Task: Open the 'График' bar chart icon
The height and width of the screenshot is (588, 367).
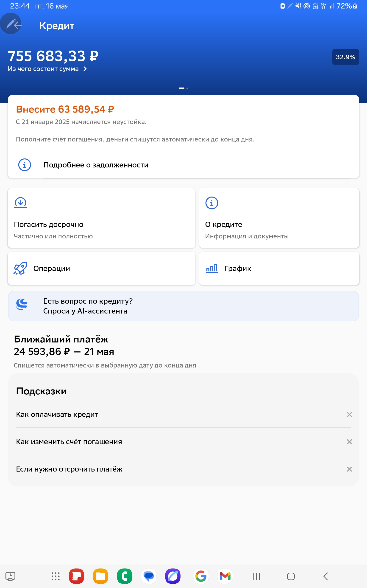Action: tap(212, 268)
